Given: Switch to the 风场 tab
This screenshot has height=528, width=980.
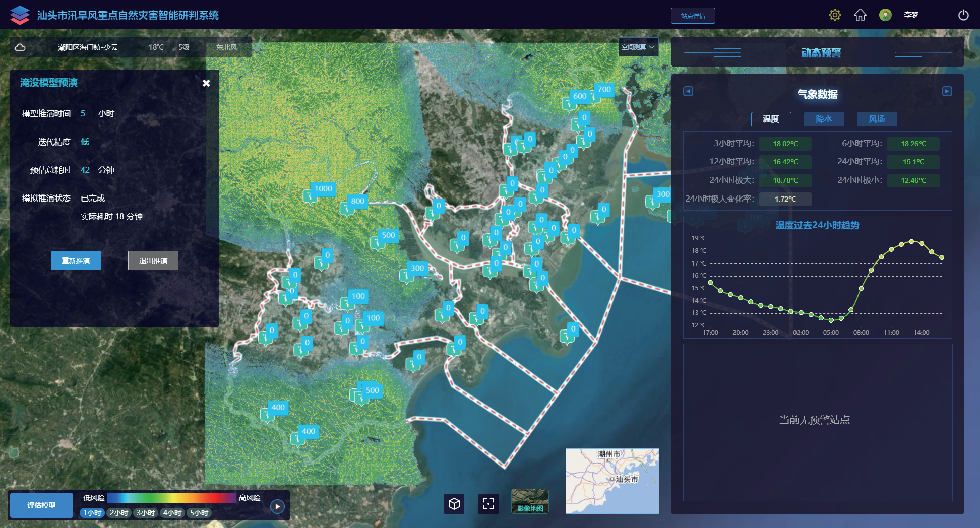Looking at the screenshot, I should [x=877, y=119].
